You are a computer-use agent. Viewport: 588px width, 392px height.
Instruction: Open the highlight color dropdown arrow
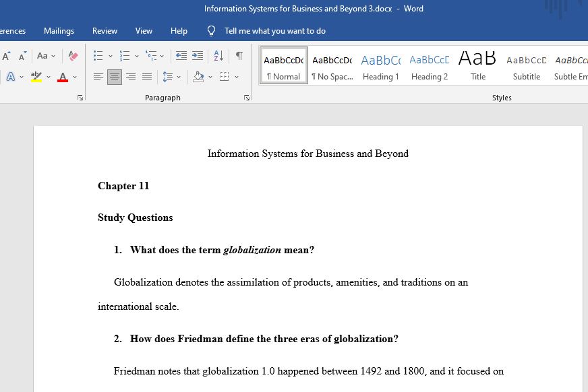[x=49, y=77]
